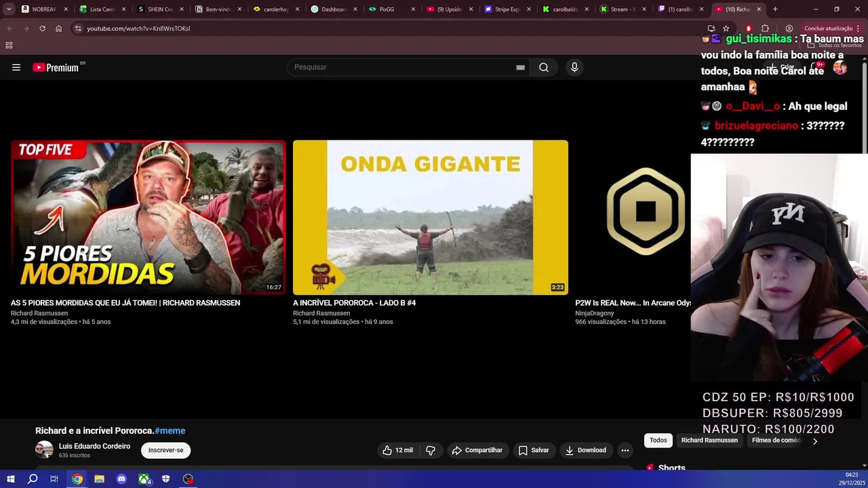Click the Pesquisar search input field

tap(407, 67)
